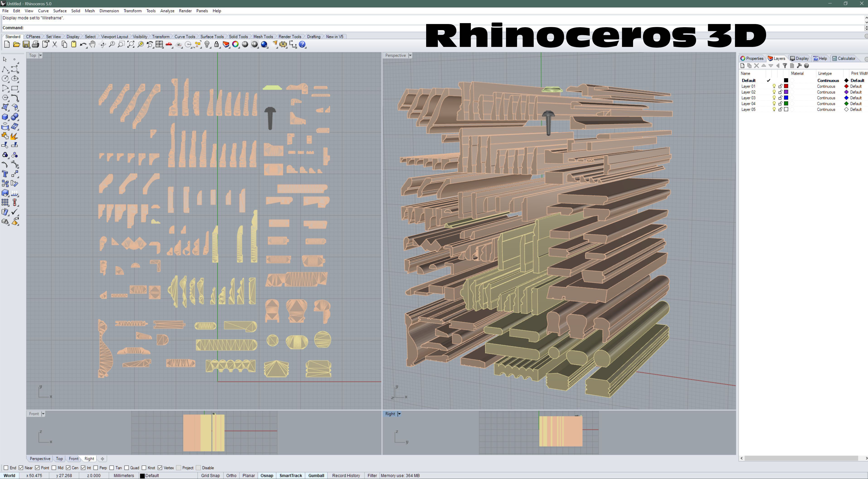This screenshot has width=868, height=479.
Task: Select the Front viewport tab at bottom
Action: pyautogui.click(x=73, y=459)
